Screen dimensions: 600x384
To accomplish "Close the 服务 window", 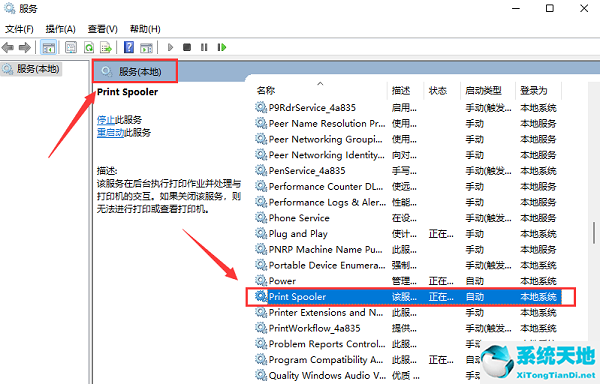I will [584, 8].
